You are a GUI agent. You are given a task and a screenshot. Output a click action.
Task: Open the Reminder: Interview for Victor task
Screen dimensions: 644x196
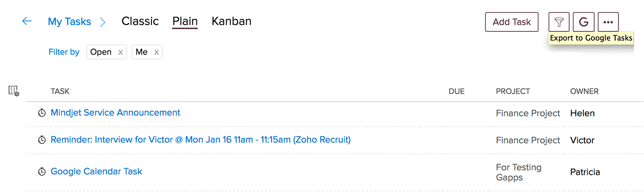[201, 140]
